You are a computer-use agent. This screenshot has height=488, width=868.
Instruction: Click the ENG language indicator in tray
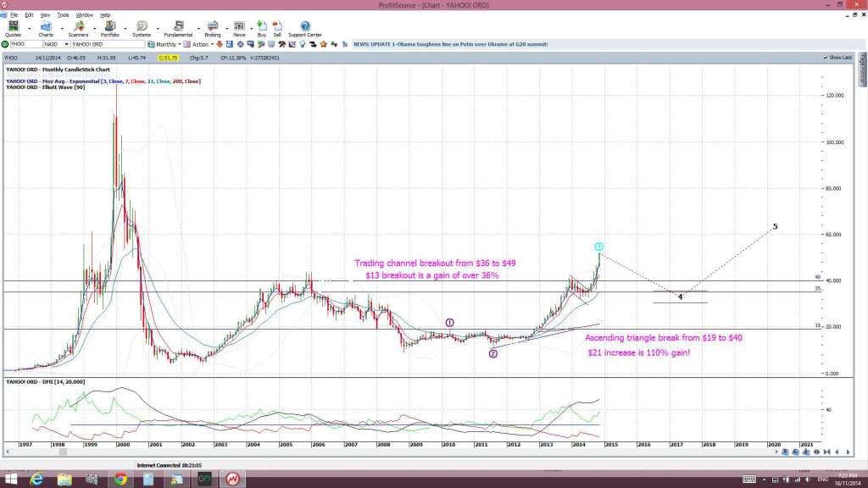(x=822, y=480)
